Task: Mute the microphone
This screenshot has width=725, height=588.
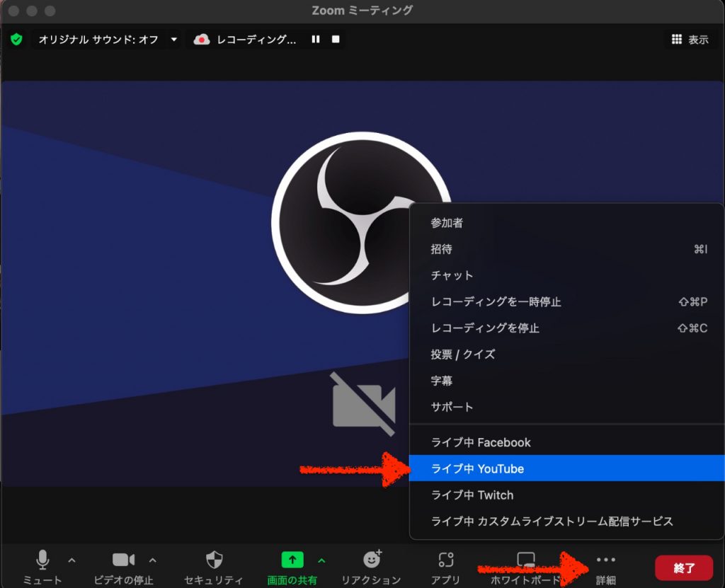Action: coord(42,560)
